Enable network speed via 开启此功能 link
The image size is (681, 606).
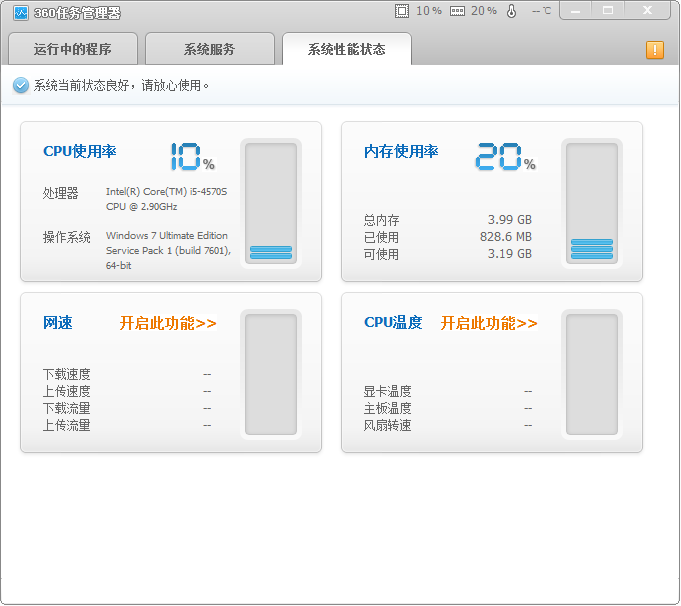tap(168, 323)
